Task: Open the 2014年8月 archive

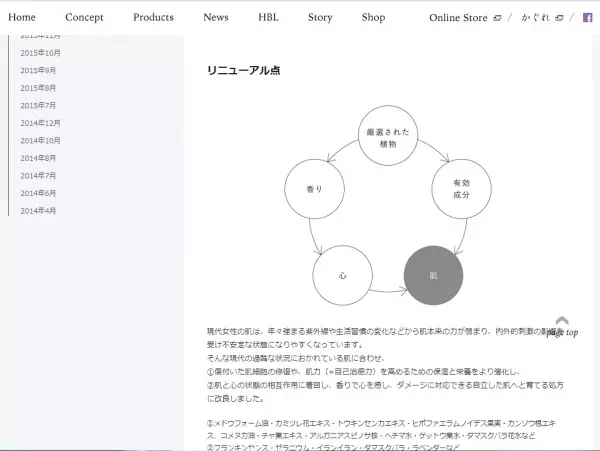Action: coord(38,158)
